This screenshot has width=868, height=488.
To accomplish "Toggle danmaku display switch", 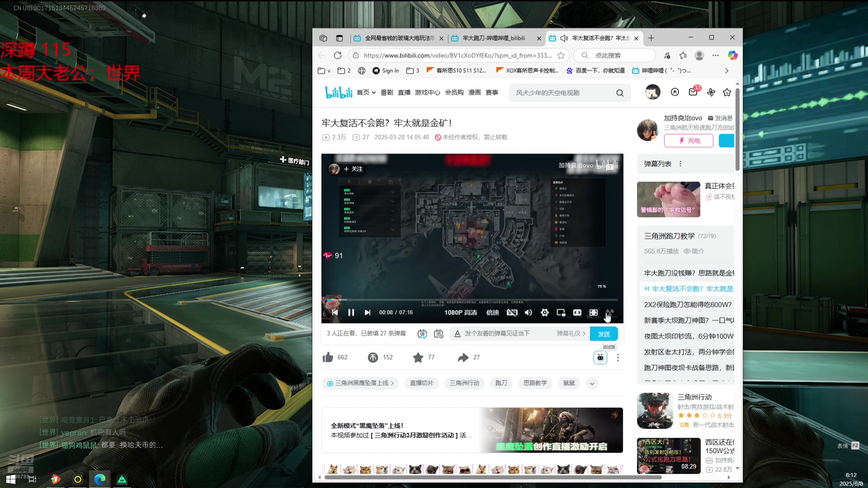I will tap(422, 333).
